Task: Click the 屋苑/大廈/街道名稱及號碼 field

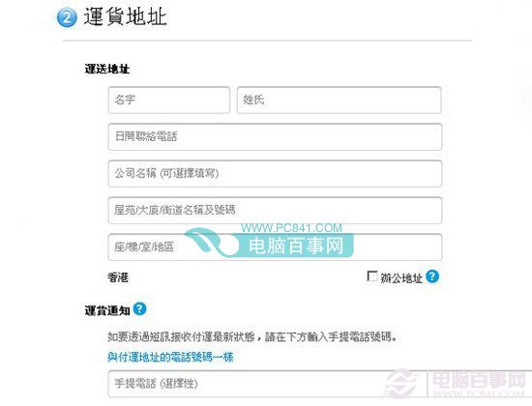Action: [x=275, y=211]
